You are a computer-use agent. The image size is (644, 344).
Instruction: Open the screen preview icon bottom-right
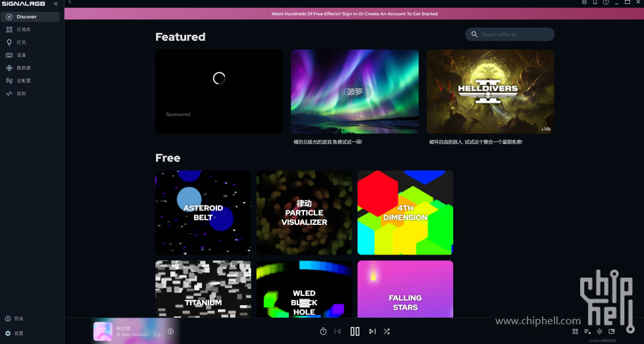pos(612,332)
